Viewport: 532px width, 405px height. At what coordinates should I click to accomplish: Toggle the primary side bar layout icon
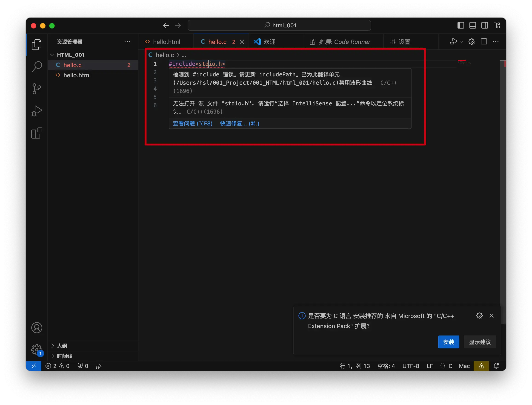pyautogui.click(x=460, y=25)
